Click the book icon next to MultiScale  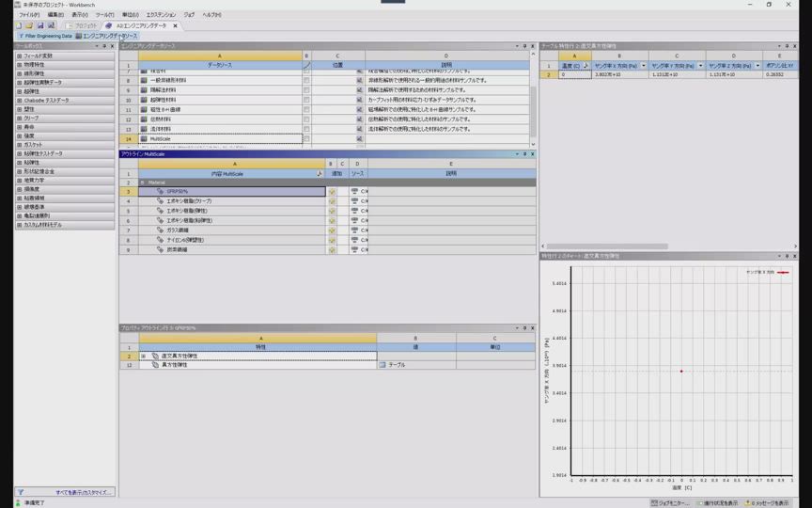(144, 138)
